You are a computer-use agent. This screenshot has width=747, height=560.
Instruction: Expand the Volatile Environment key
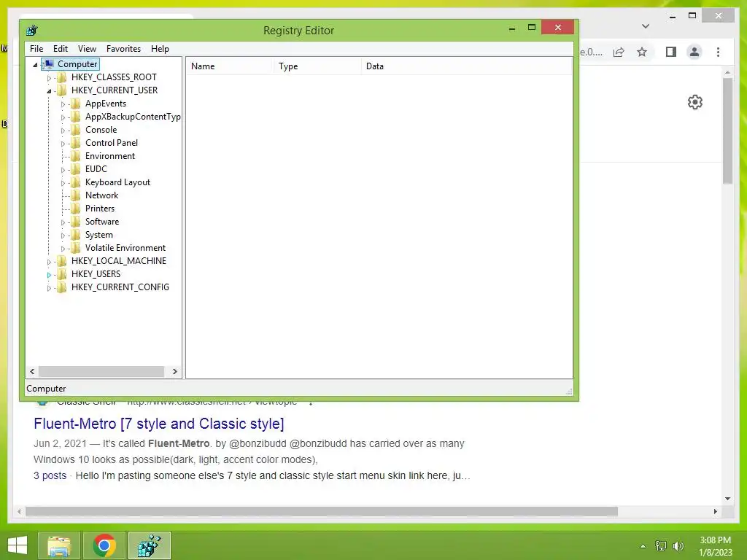[x=63, y=248]
